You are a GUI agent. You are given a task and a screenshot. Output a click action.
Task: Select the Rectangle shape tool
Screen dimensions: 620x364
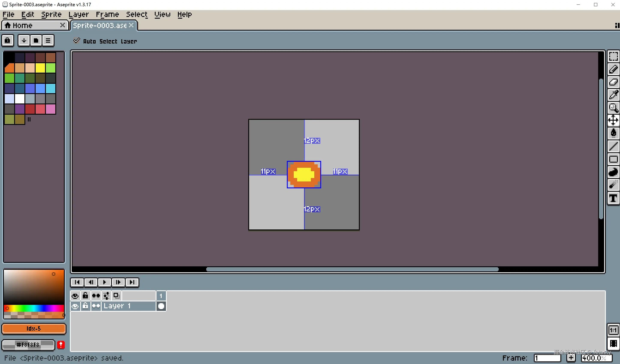(x=613, y=159)
